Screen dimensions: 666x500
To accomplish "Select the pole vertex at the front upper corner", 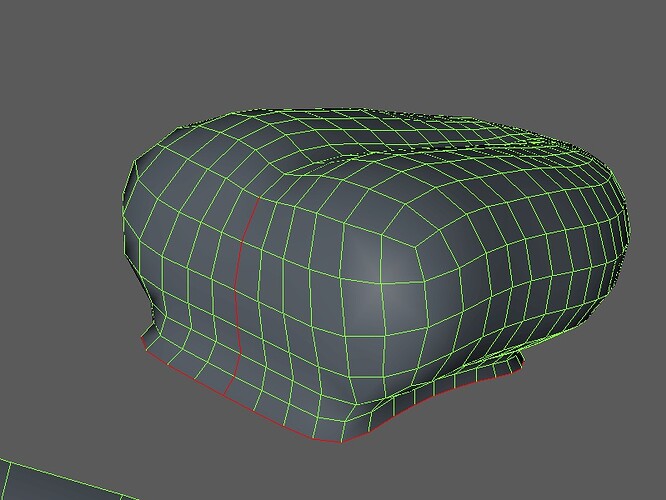I will coord(415,245).
